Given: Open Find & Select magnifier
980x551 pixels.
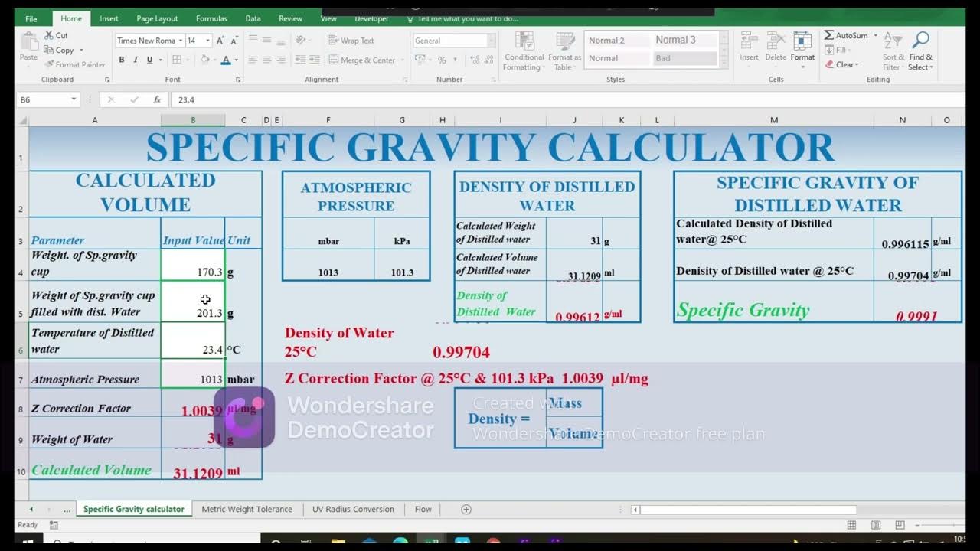Looking at the screenshot, I should point(921,51).
